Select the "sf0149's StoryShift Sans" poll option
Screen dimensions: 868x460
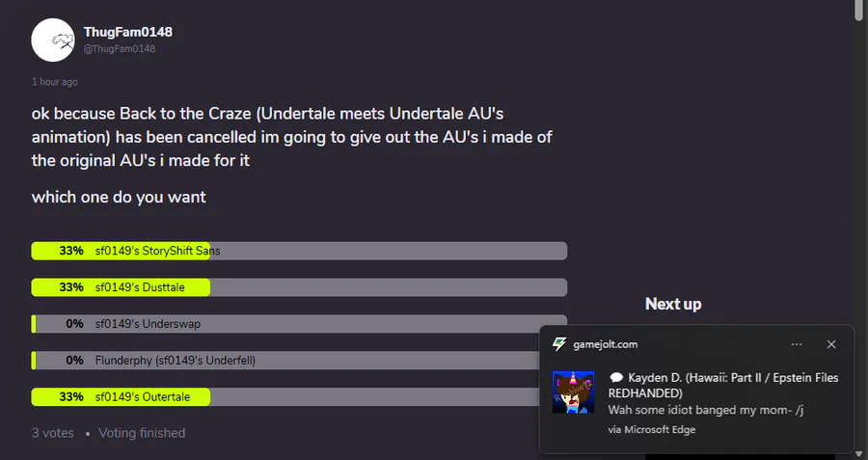click(x=299, y=251)
